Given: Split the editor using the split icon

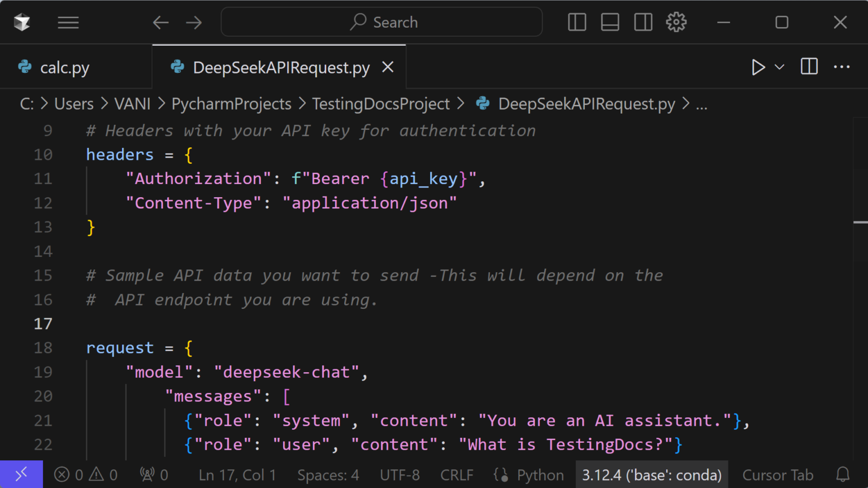Looking at the screenshot, I should coord(808,67).
